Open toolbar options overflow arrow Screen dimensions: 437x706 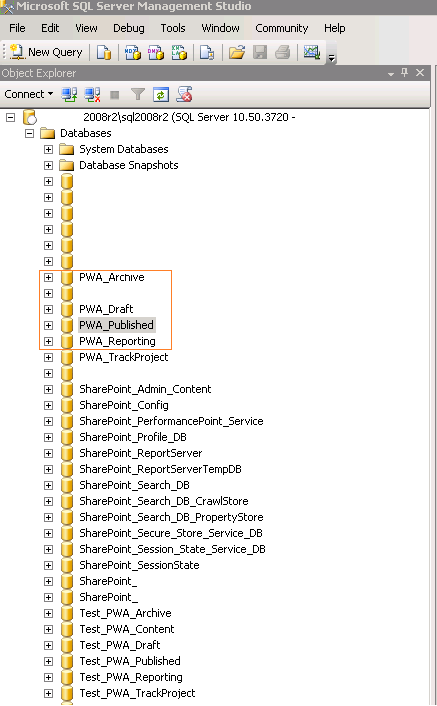pos(332,57)
